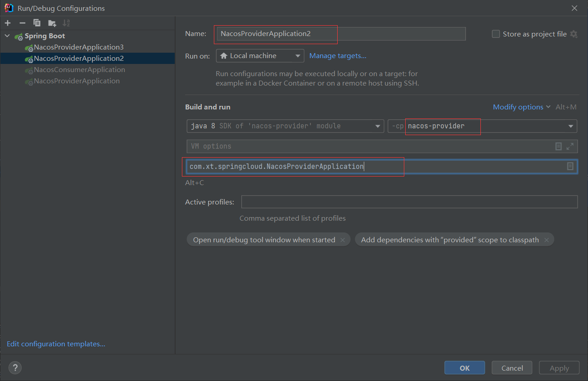Click the Cancel button
Viewport: 588px width, 381px height.
[x=512, y=368]
